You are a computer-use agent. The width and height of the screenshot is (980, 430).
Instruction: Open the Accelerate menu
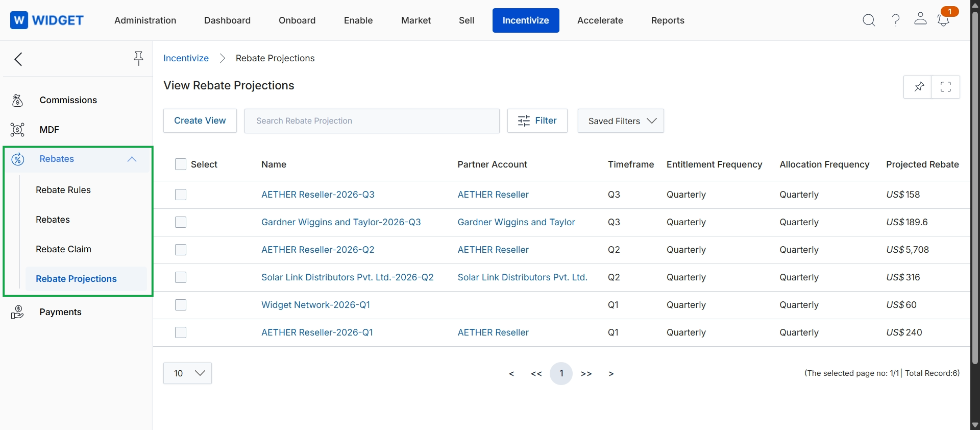click(x=600, y=20)
